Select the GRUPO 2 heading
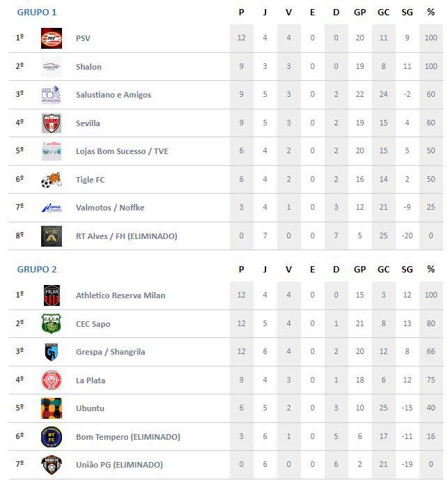The image size is (448, 485). point(37,270)
